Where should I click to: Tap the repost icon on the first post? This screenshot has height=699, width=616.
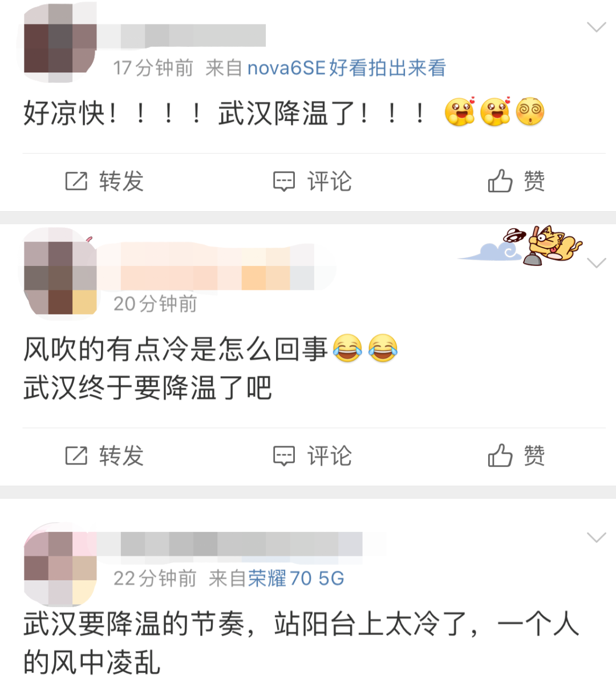tap(76, 181)
